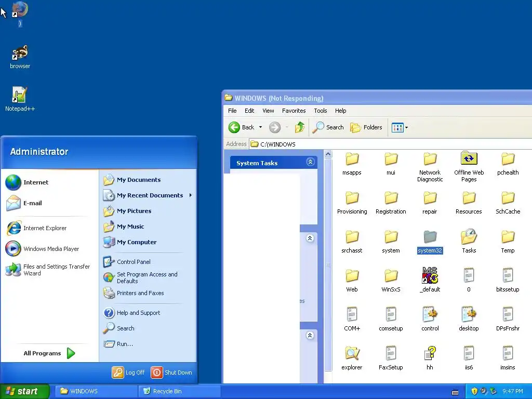
Task: Select the iis6 log file
Action: point(469,358)
